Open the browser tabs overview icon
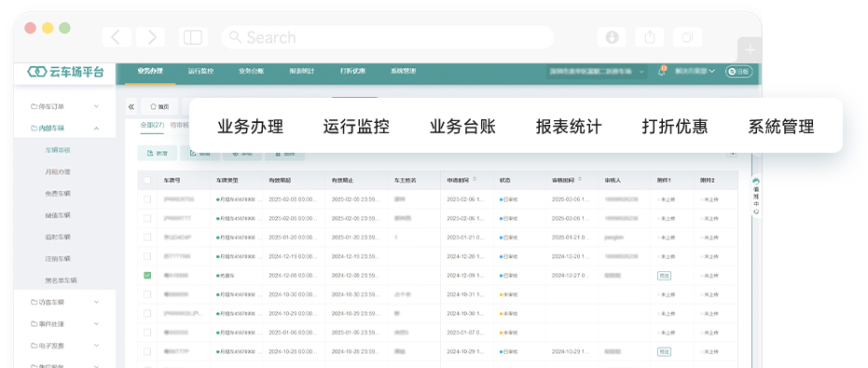 coord(687,37)
